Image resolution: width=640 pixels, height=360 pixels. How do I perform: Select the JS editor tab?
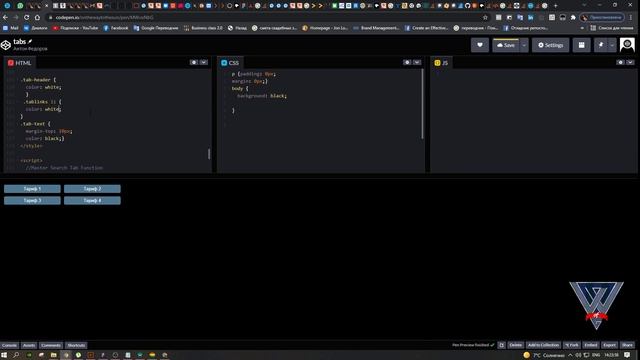(441, 63)
